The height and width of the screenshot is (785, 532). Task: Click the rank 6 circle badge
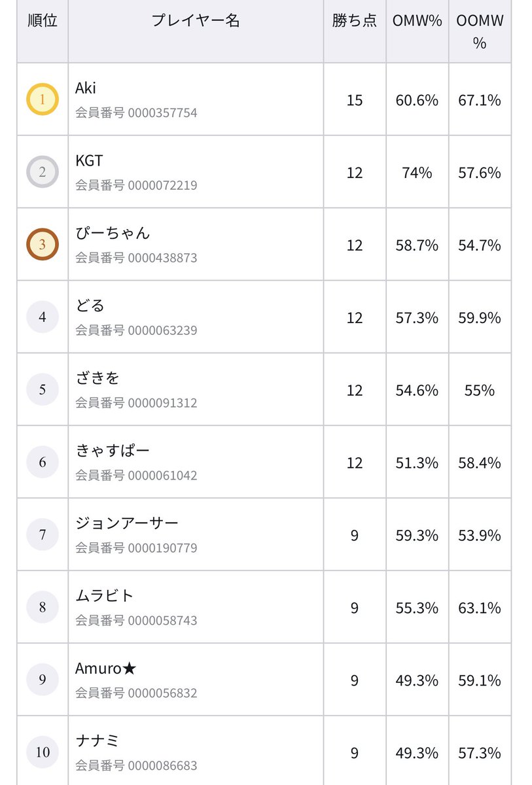click(x=43, y=462)
